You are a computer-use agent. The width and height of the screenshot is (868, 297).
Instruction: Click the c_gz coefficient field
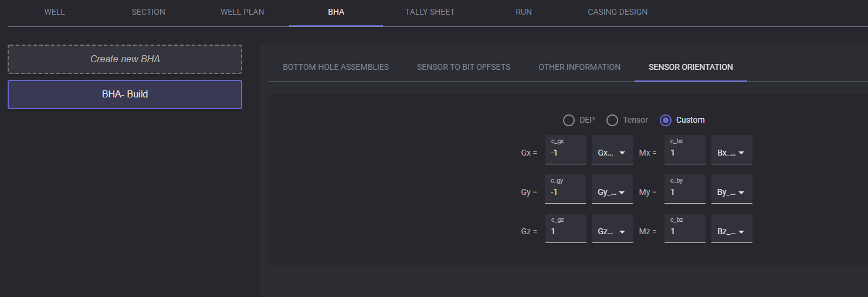coord(565,231)
